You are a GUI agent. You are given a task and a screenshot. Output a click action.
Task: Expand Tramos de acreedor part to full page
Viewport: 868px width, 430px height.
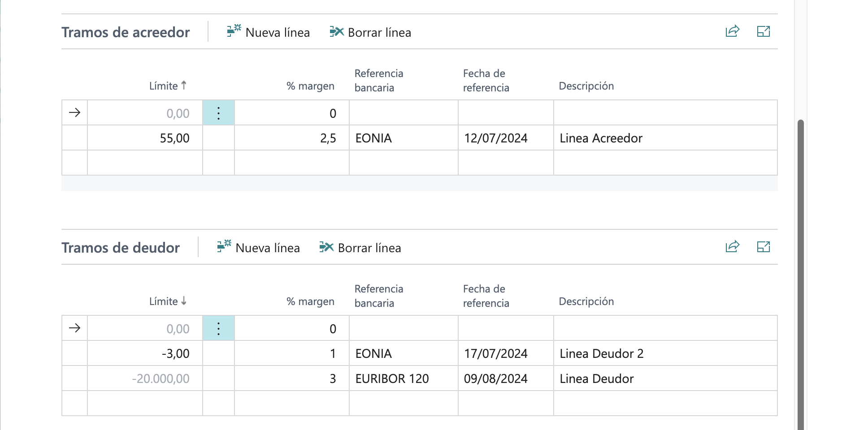[763, 31]
